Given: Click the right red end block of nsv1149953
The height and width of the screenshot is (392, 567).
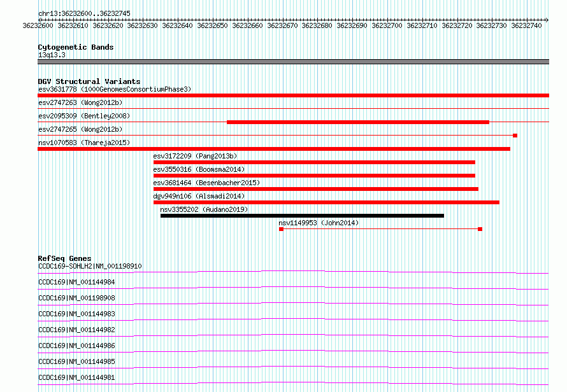Looking at the screenshot, I should click(480, 229).
